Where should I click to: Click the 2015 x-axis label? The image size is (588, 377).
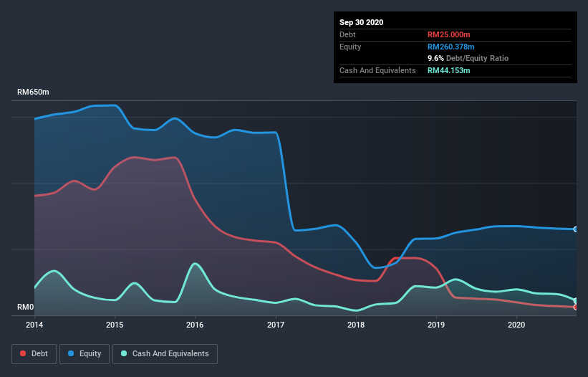coord(115,325)
